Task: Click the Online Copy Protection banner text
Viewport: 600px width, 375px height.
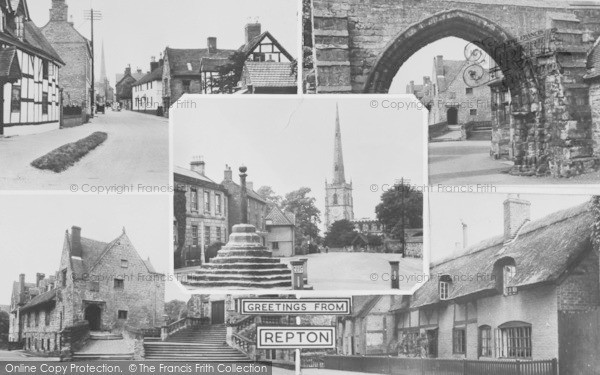Action: [x=136, y=368]
